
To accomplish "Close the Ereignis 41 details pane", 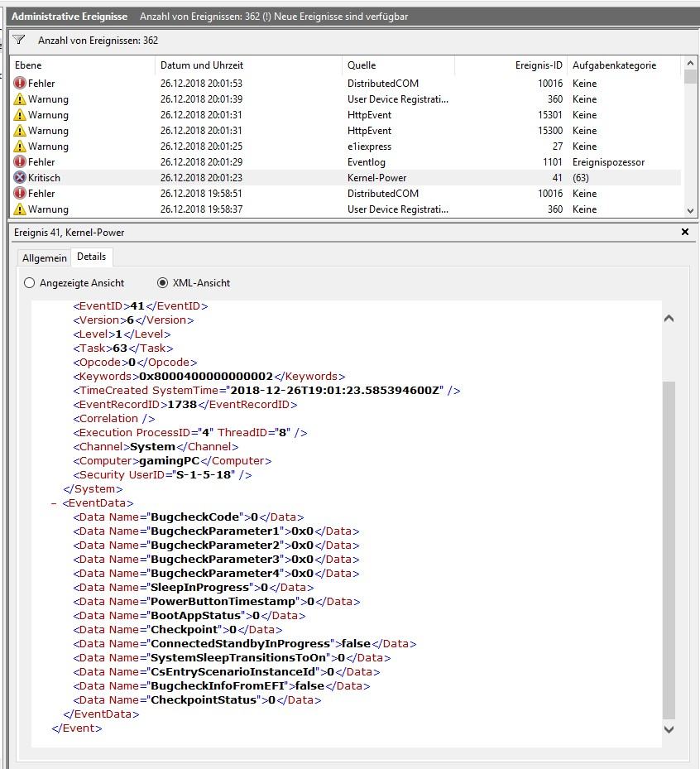I will click(x=685, y=232).
